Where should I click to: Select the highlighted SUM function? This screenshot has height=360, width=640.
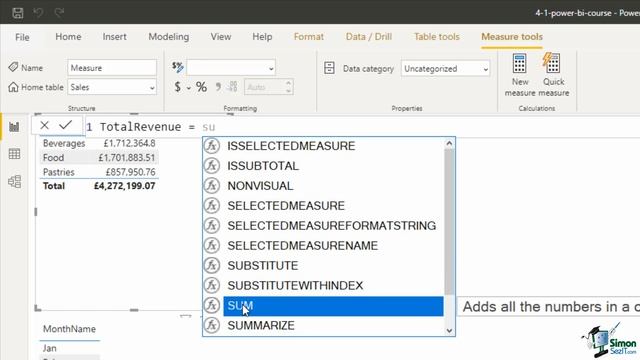tap(333, 306)
